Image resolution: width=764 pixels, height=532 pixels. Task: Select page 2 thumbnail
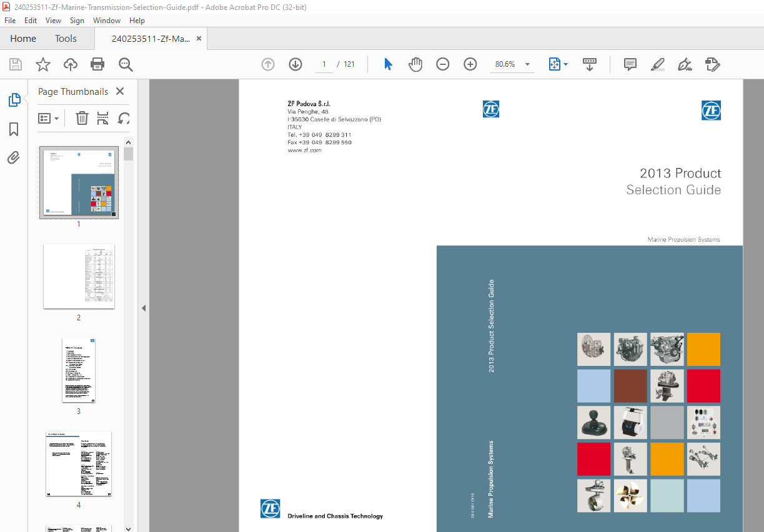click(79, 276)
